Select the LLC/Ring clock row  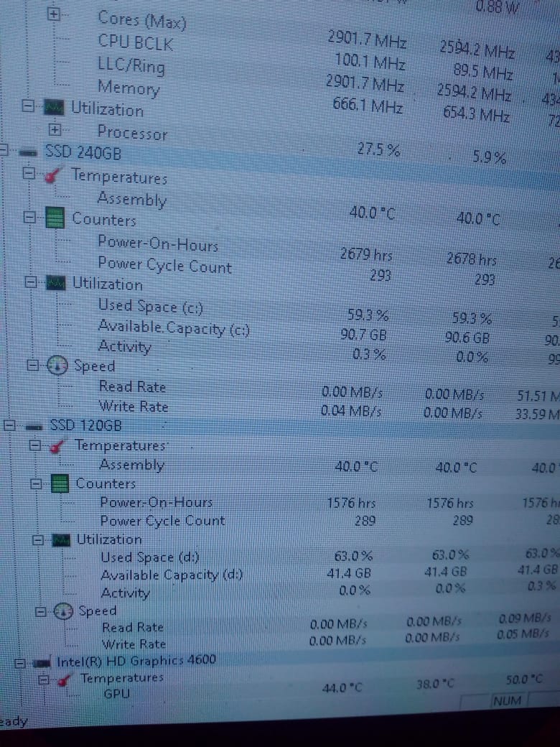(131, 65)
